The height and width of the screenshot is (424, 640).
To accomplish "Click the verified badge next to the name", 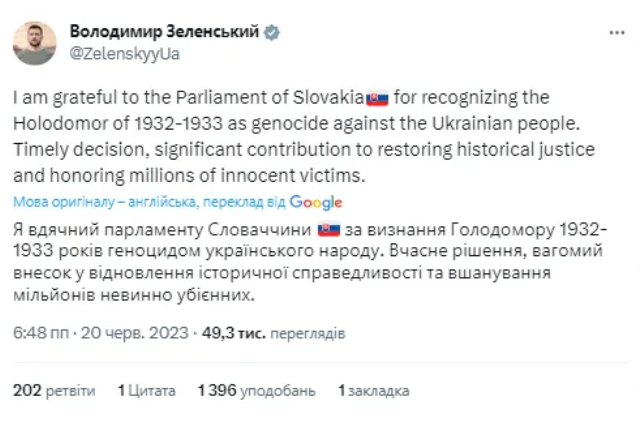I will [272, 32].
